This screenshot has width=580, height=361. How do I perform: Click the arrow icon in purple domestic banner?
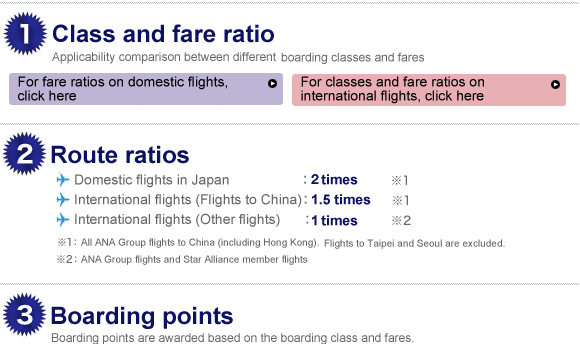point(272,84)
